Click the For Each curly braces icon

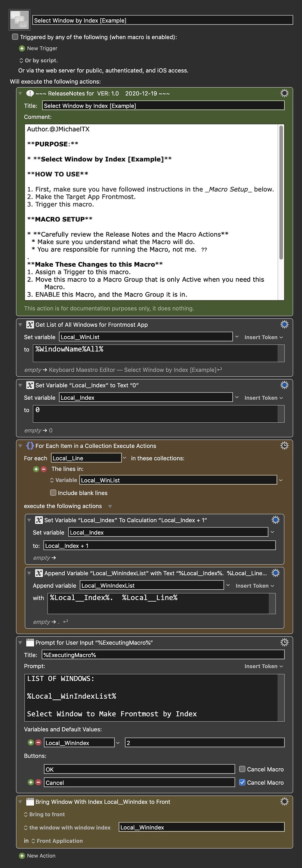point(30,446)
